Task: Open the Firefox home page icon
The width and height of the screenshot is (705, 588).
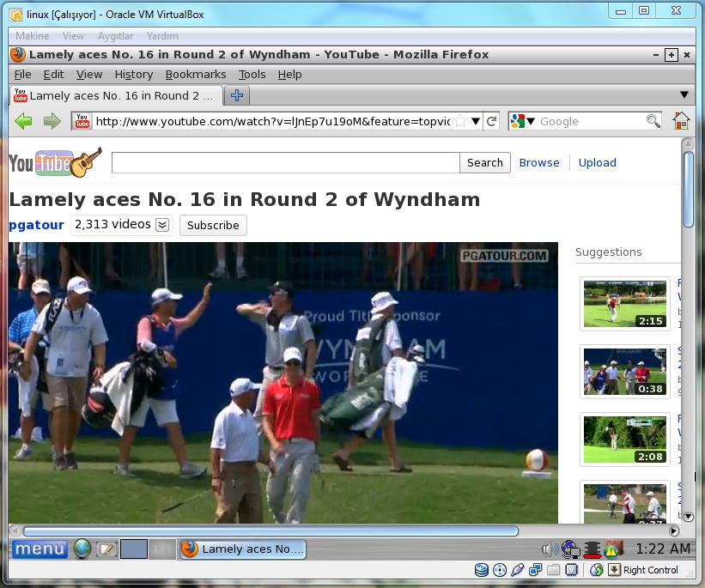Action: coord(681,120)
